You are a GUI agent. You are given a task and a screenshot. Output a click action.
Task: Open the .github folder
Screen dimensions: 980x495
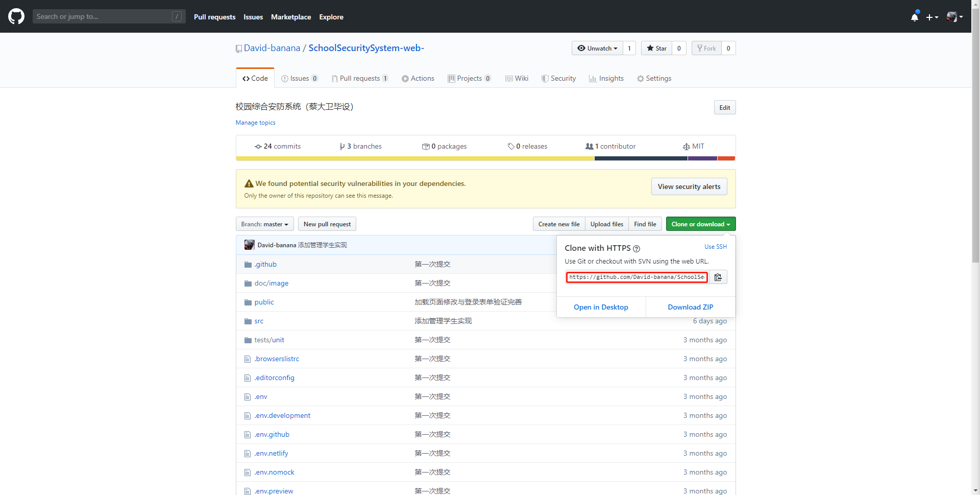[265, 264]
